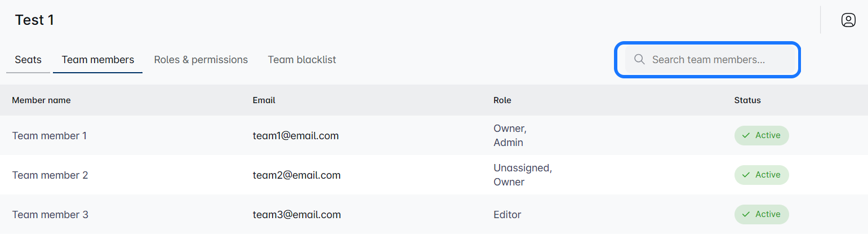The image size is (868, 239).
Task: Select Team member 3 name
Action: [x=50, y=215]
